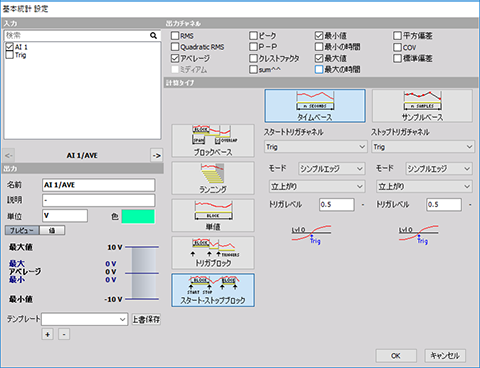Click the AI 1/AVE channel name label
Viewport: 480px width, 368px height.
click(x=82, y=155)
